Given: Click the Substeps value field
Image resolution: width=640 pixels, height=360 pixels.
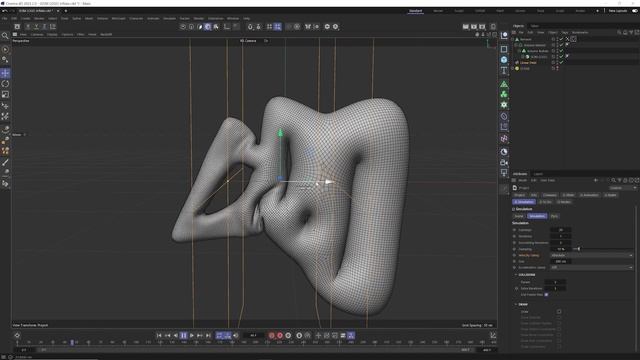Looking at the screenshot, I should (x=560, y=230).
